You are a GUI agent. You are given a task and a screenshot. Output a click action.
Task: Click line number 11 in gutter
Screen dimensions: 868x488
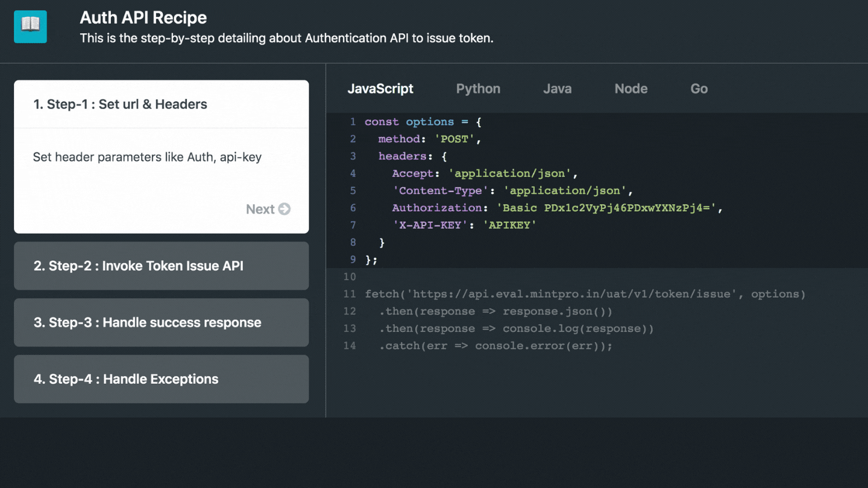coord(350,294)
